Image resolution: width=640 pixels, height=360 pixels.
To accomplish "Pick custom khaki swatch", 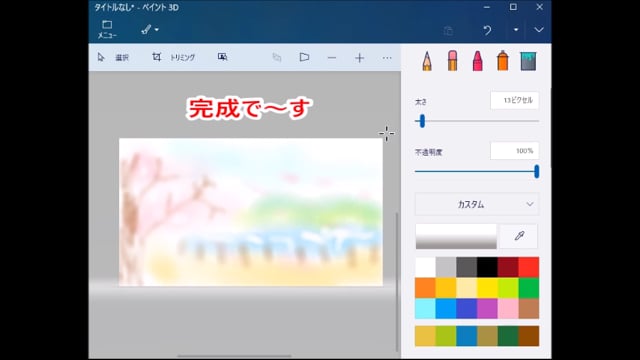I will point(487,336).
